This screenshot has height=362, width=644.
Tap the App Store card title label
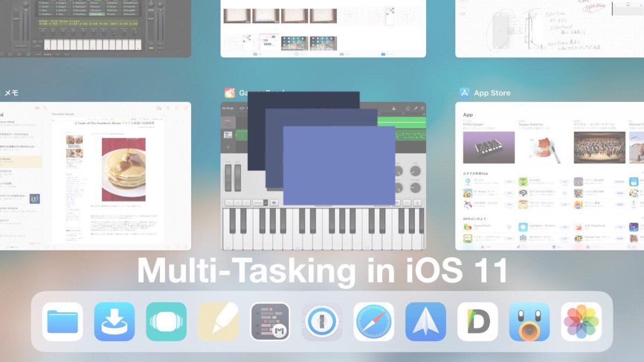[492, 93]
